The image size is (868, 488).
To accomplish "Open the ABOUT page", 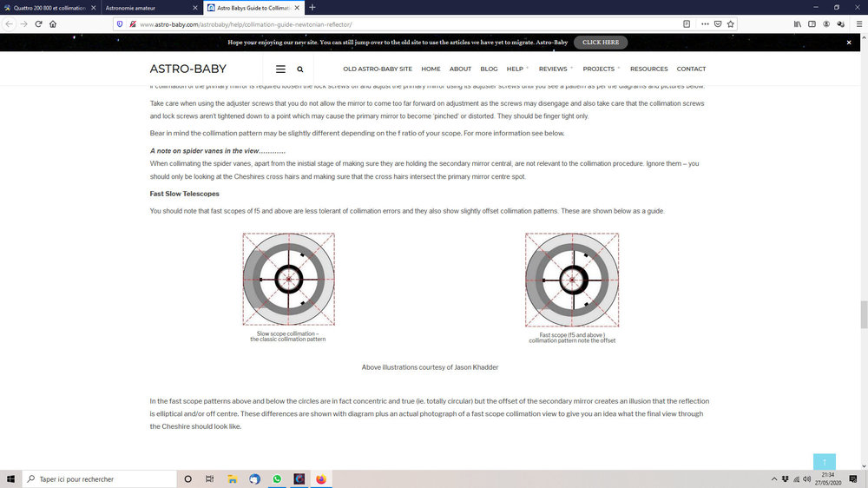I will click(x=460, y=69).
